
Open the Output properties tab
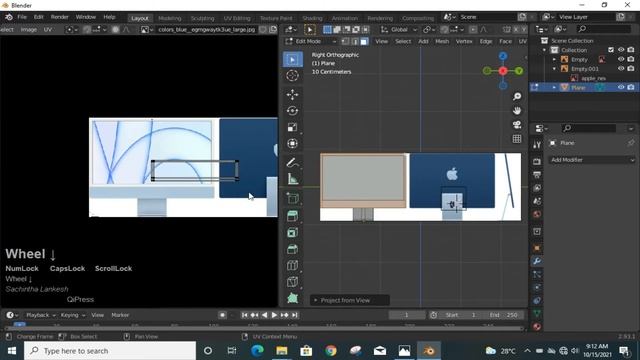pos(537,175)
